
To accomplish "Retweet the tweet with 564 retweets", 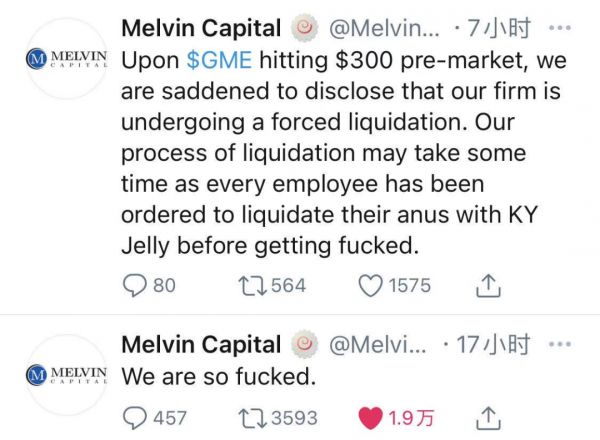I will coord(246,286).
